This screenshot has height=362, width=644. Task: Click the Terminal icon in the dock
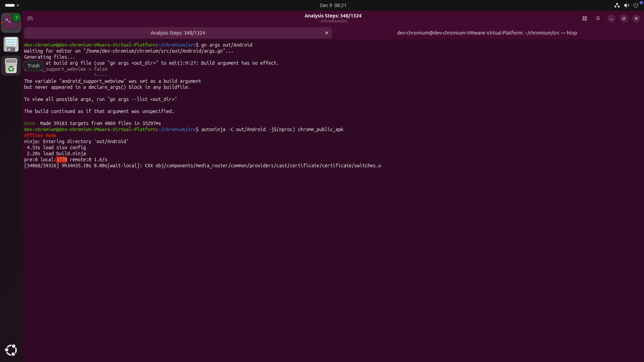11,23
